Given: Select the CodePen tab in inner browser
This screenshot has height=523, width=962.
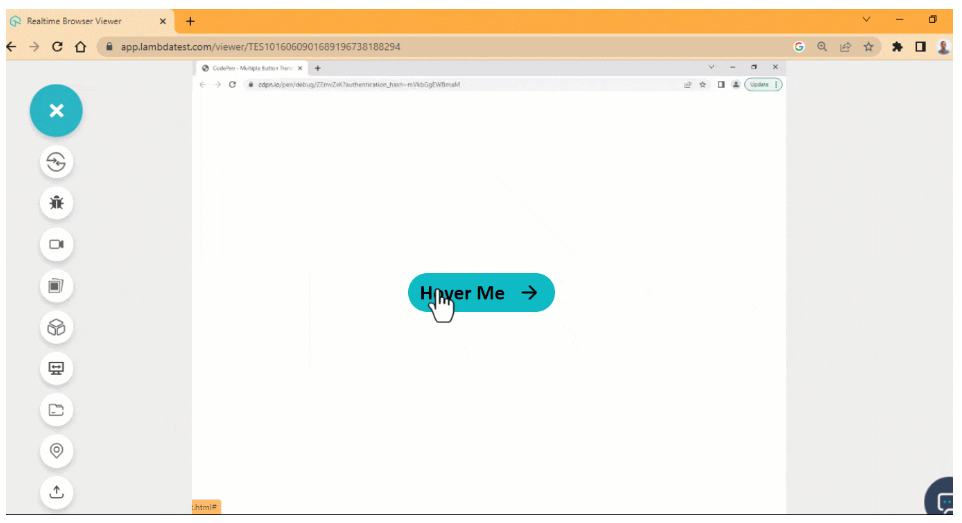Looking at the screenshot, I should 250,68.
